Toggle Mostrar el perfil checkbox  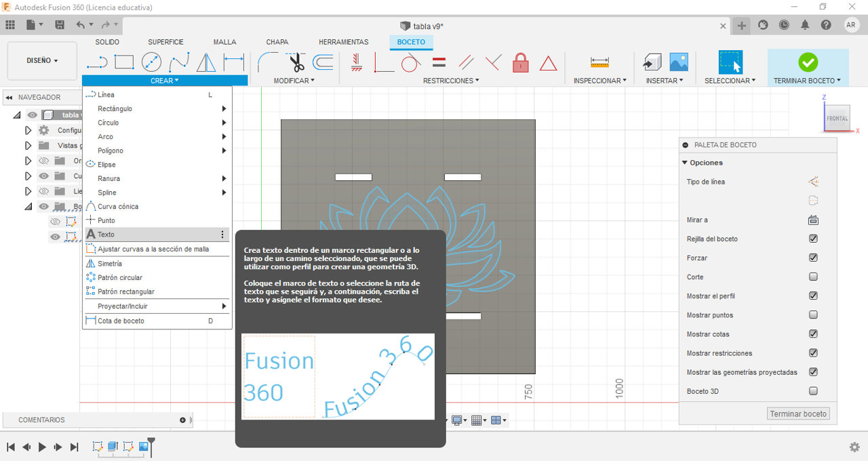click(x=813, y=296)
